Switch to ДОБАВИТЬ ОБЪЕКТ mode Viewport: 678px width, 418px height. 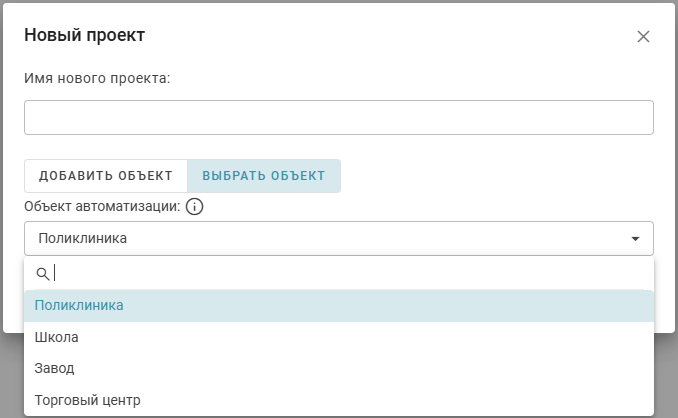click(x=106, y=176)
